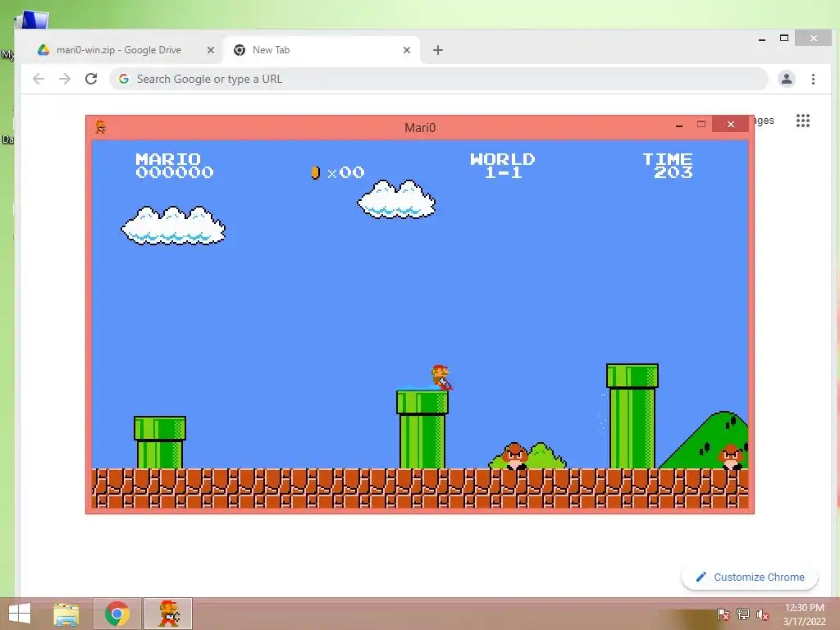Close the Chrome window
This screenshot has width=840, height=630.
[813, 38]
